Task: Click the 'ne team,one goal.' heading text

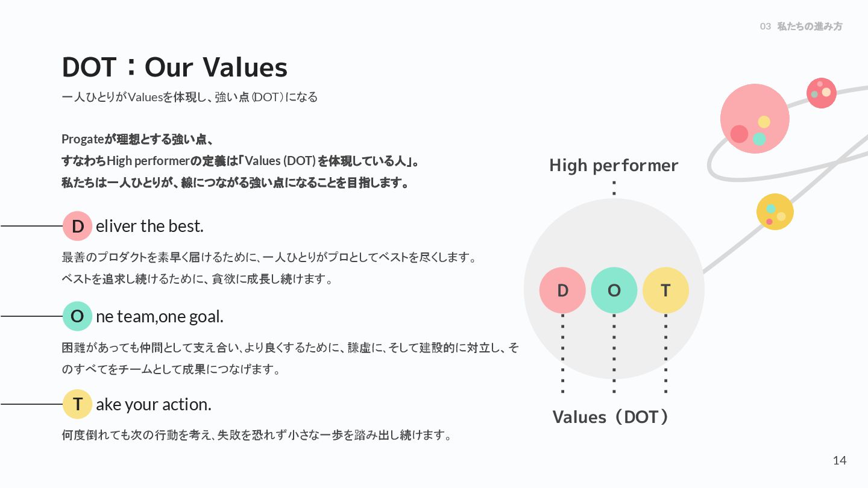Action: [160, 316]
